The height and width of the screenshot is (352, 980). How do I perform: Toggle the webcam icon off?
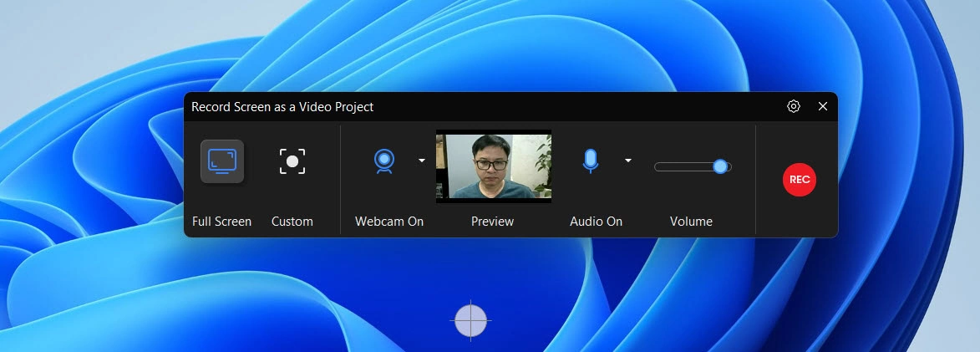(383, 161)
